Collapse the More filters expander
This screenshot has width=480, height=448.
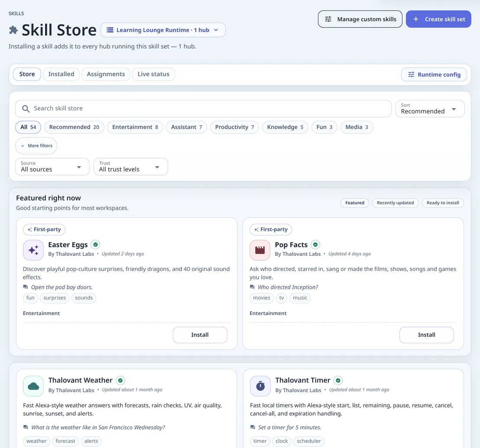(36, 146)
